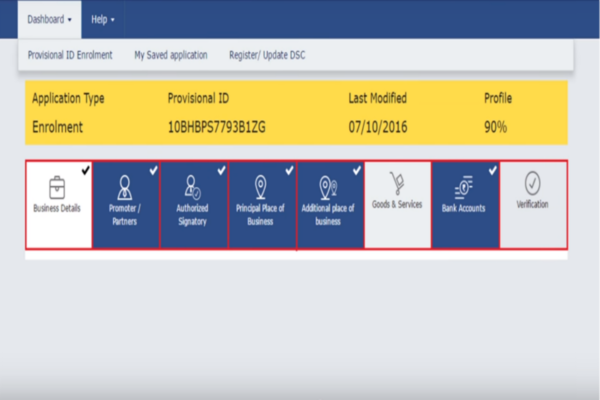Screen dimensions: 600x400
Task: Click the "Goods & Services" tab label
Action: pos(397,204)
